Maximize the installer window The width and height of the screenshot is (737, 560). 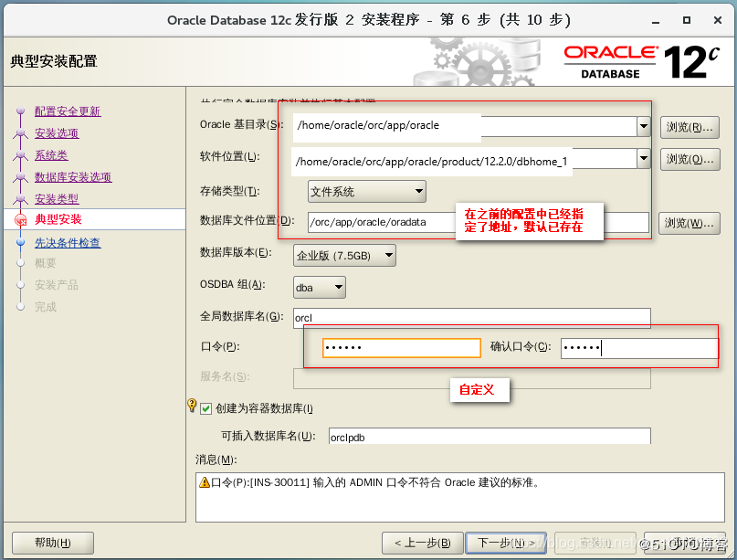coord(687,20)
